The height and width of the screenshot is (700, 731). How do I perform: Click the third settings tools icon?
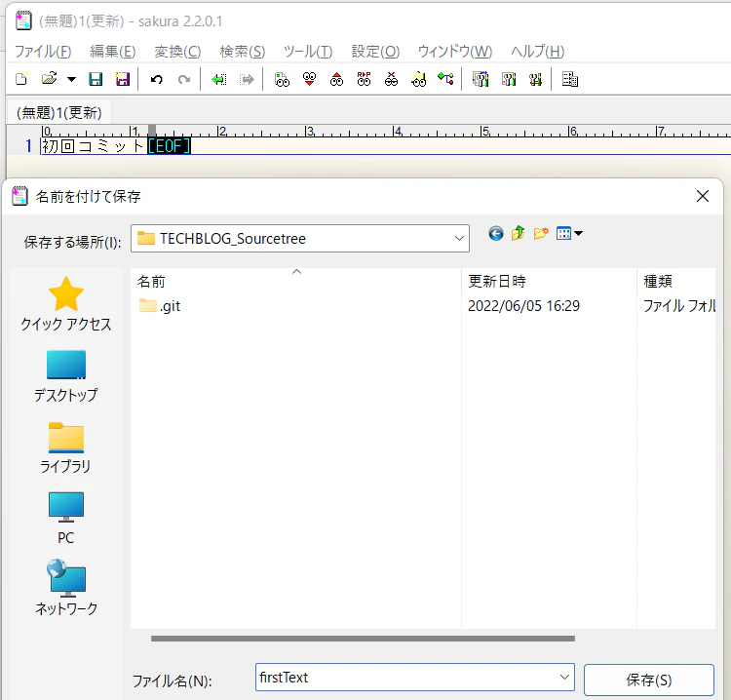click(535, 79)
